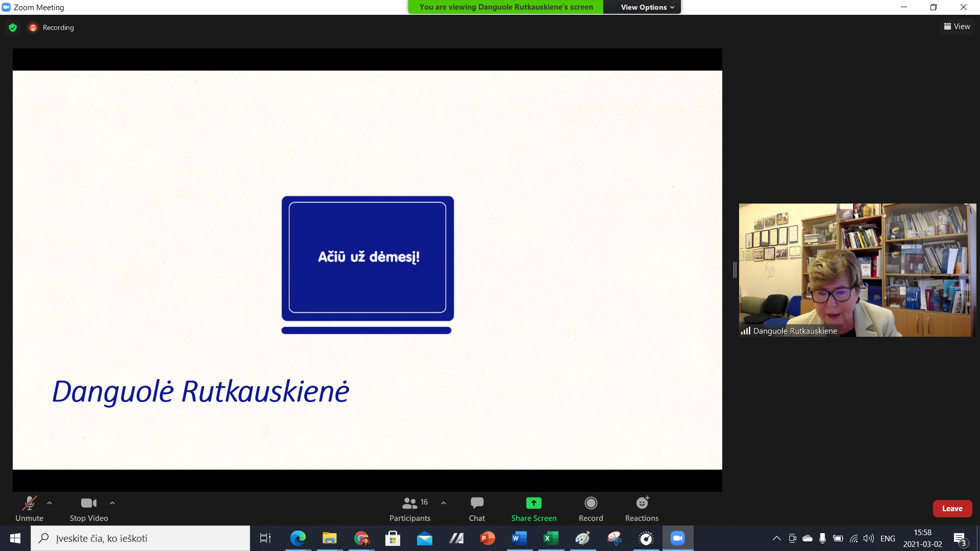The height and width of the screenshot is (551, 980).
Task: Unmute the microphone
Action: coord(29,509)
